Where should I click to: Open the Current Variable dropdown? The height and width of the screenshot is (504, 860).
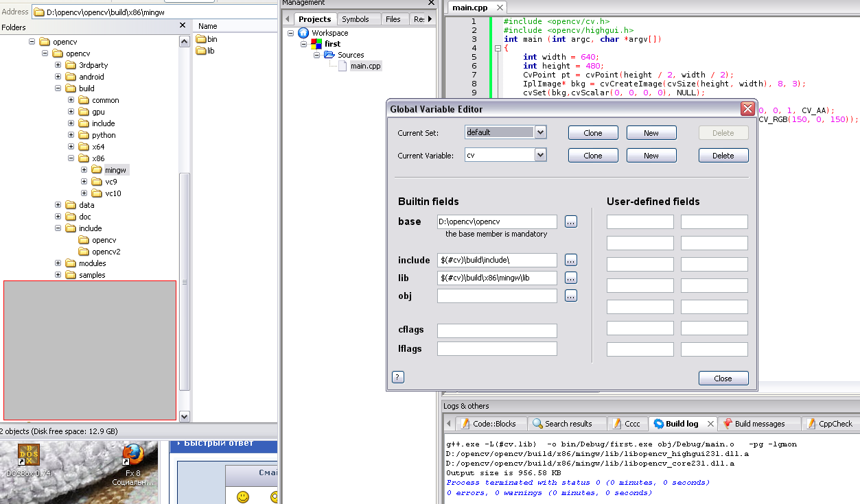(x=540, y=156)
